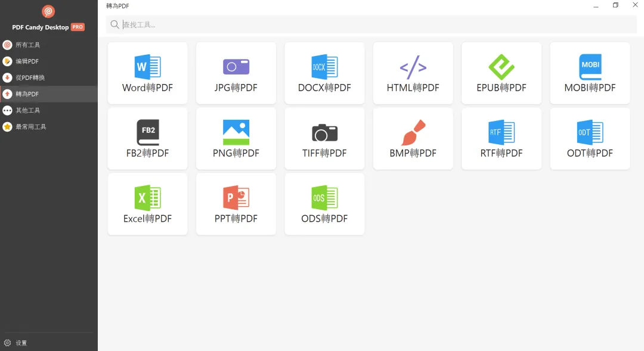
Task: Click the 所有工具 spiral sidebar icon
Action: click(7, 45)
